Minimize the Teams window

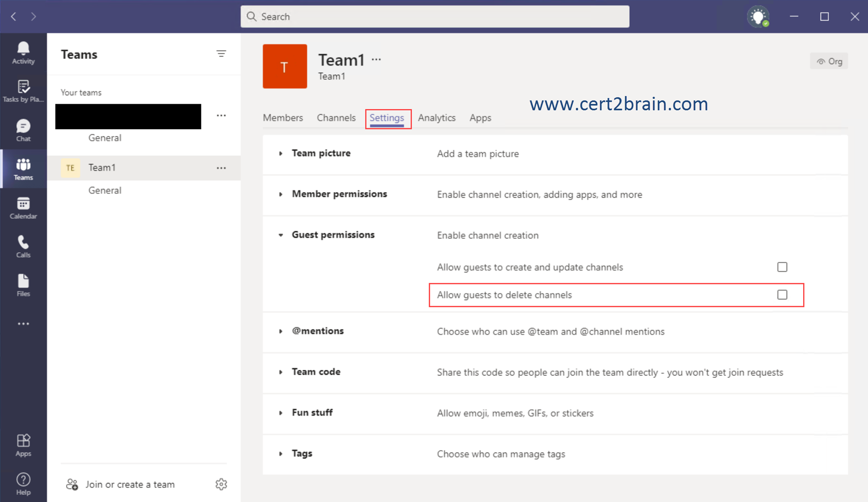click(794, 16)
